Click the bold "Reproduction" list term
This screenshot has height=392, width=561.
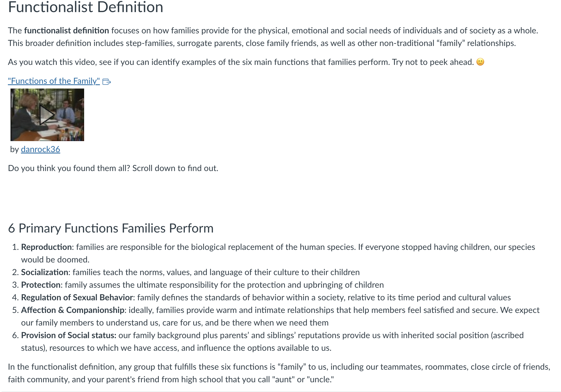click(x=46, y=247)
